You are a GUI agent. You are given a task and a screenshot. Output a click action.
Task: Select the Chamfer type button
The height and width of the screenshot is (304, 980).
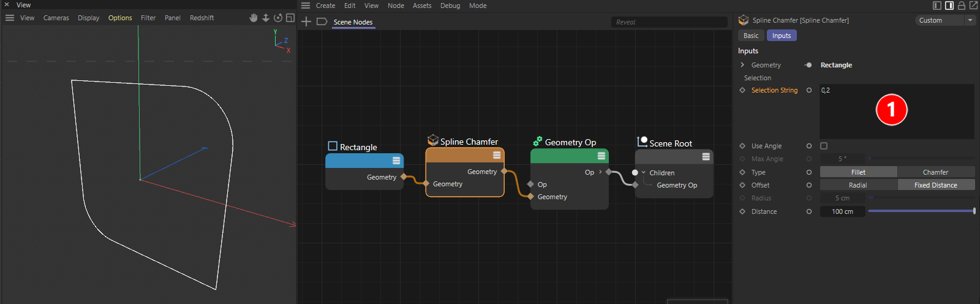(x=935, y=172)
